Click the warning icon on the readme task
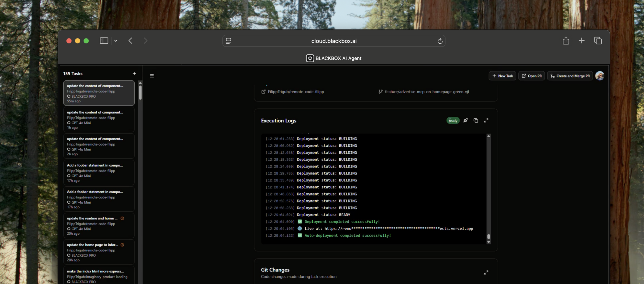Image resolution: width=644 pixels, height=284 pixels. [122, 218]
